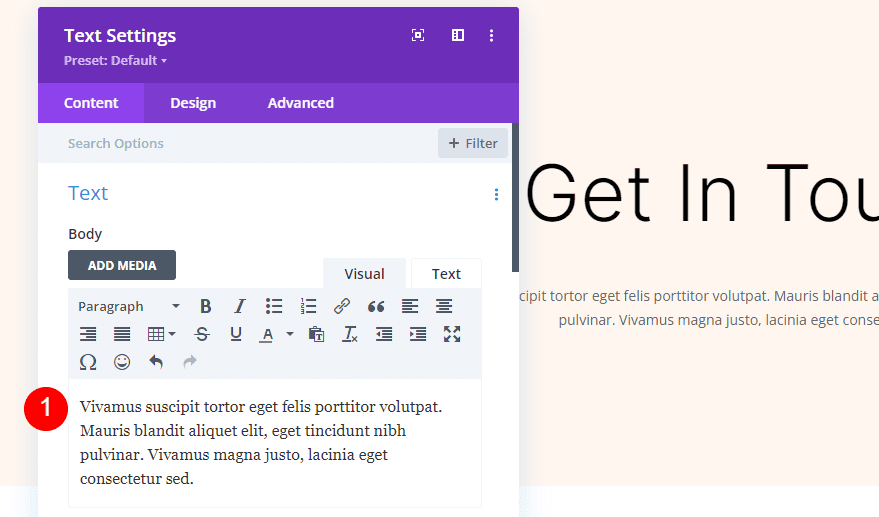Clear the text formatting
Screen dimensions: 879x517
pos(350,334)
